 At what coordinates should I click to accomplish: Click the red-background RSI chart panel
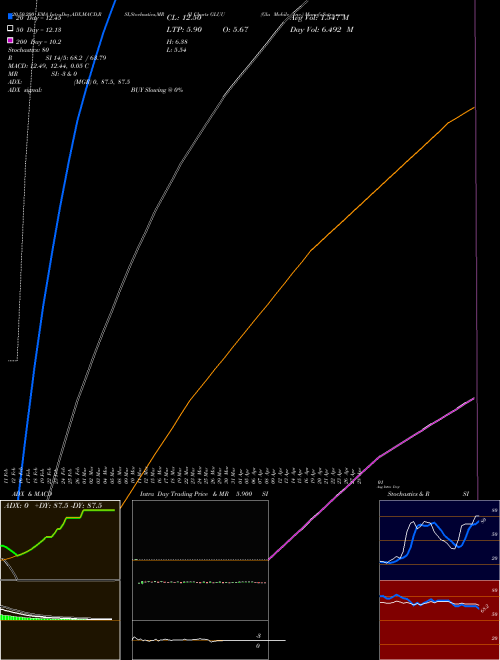439,620
